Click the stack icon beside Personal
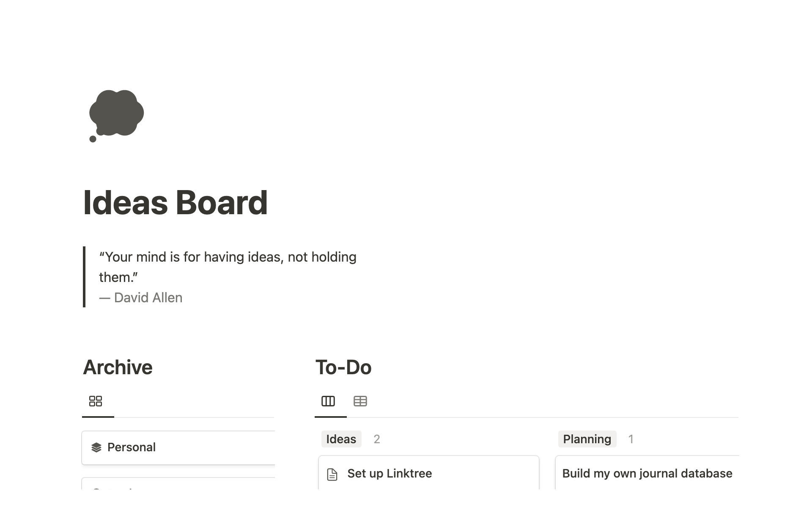812x508 pixels. click(x=96, y=447)
